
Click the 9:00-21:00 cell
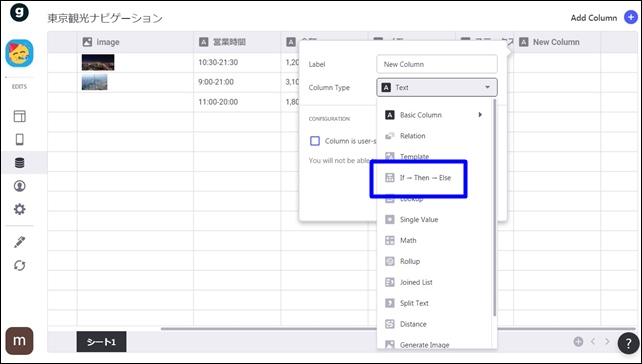pyautogui.click(x=237, y=82)
